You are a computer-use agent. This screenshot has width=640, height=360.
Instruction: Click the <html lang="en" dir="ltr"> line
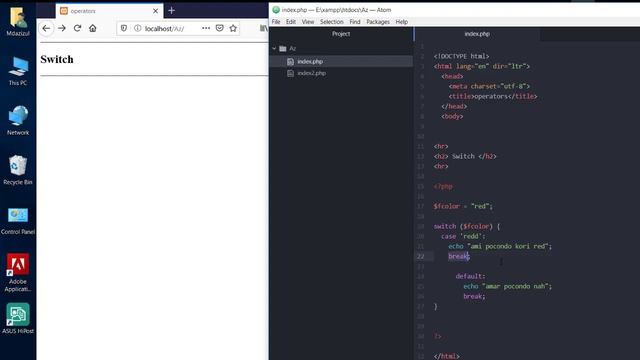(x=482, y=67)
